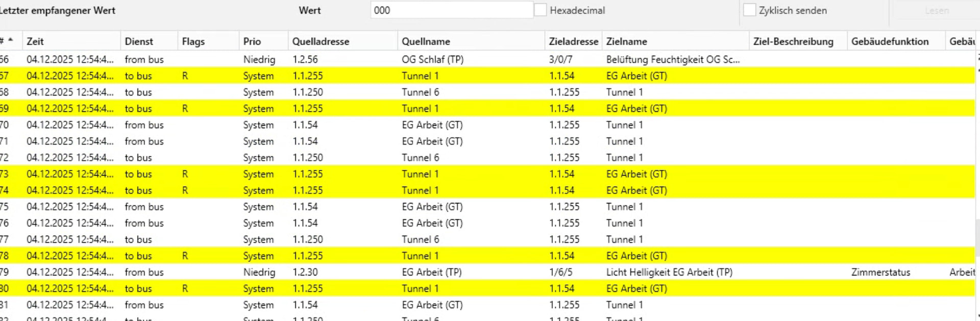The width and height of the screenshot is (980, 321).
Task: Click the Lesen button
Action: click(937, 11)
